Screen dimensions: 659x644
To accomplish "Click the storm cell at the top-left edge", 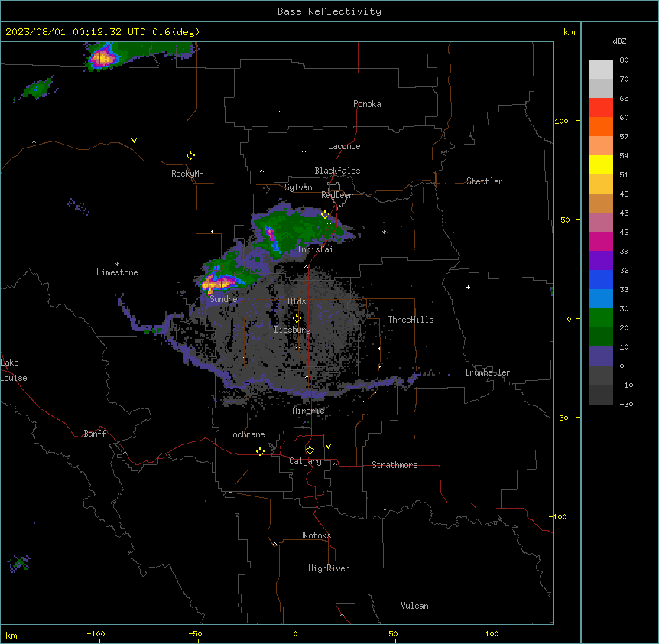I will click(102, 57).
